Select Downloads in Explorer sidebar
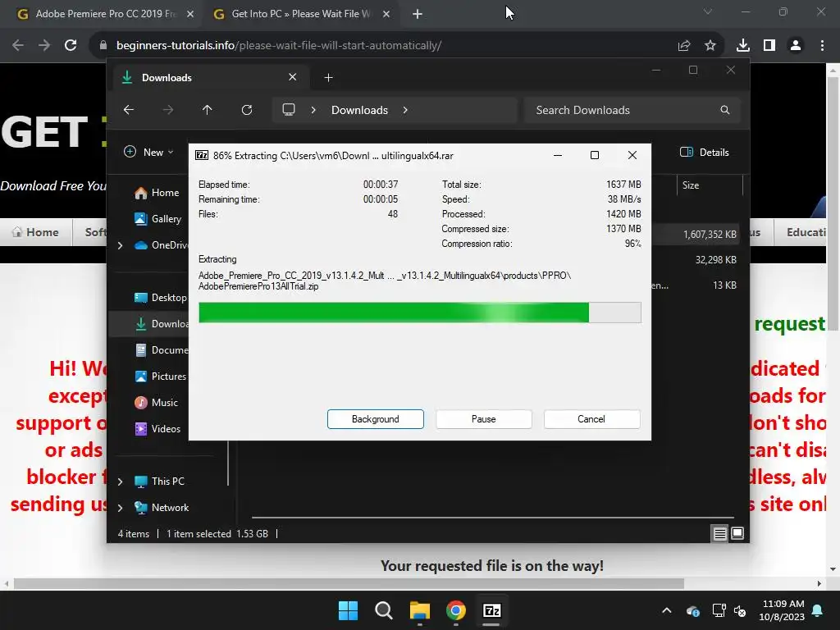This screenshot has height=630, width=840. [162, 323]
